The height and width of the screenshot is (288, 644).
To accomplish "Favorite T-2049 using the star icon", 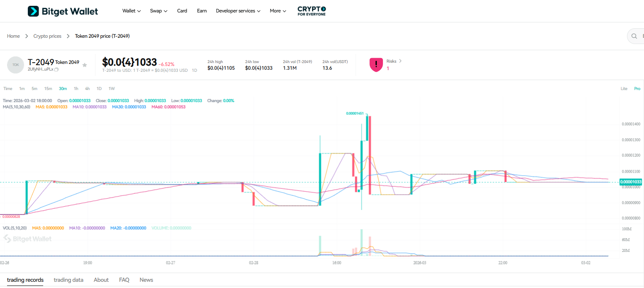I will [x=85, y=65].
